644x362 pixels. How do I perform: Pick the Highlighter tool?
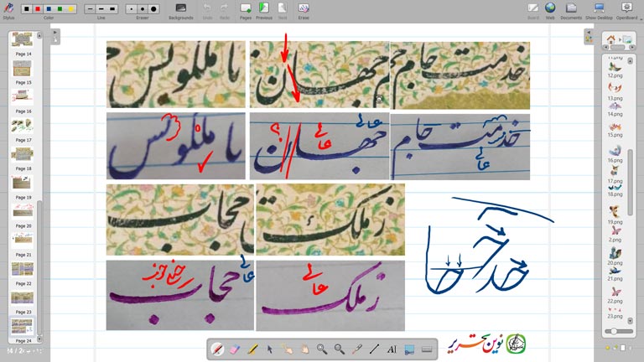pyautogui.click(x=252, y=349)
